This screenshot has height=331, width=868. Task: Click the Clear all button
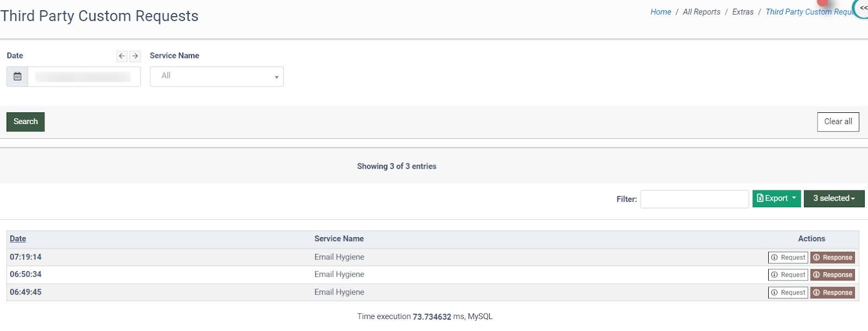(838, 122)
